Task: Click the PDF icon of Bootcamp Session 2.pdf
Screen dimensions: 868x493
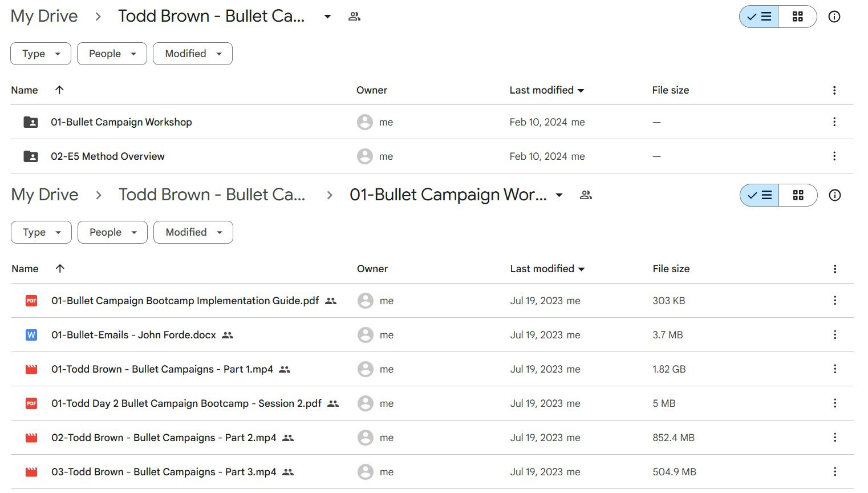Action: [x=31, y=403]
